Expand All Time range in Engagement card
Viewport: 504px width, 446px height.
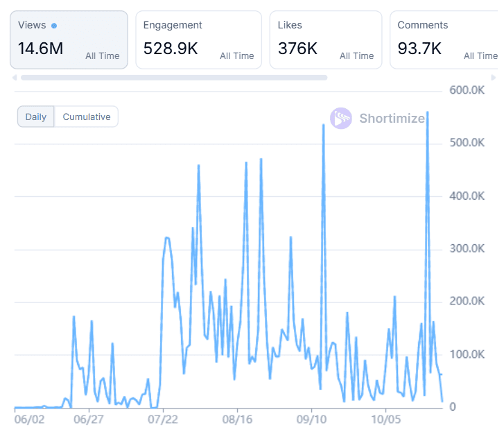(x=236, y=55)
